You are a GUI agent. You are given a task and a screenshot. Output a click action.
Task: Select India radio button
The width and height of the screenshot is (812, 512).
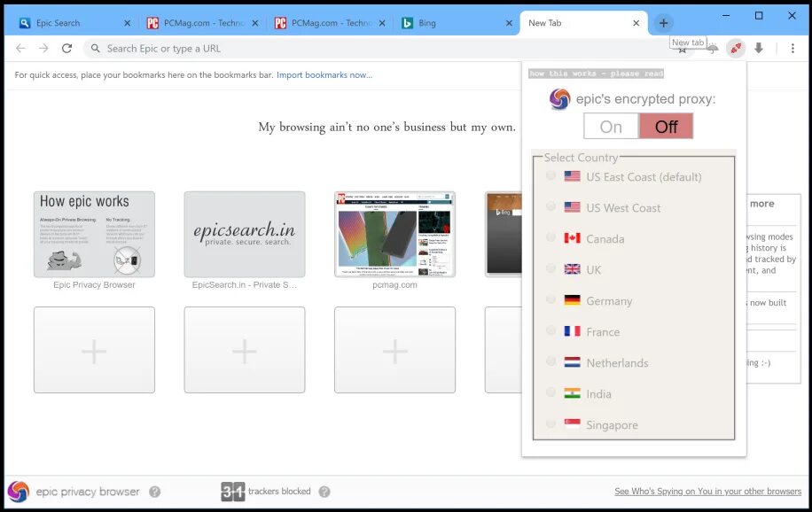(551, 392)
